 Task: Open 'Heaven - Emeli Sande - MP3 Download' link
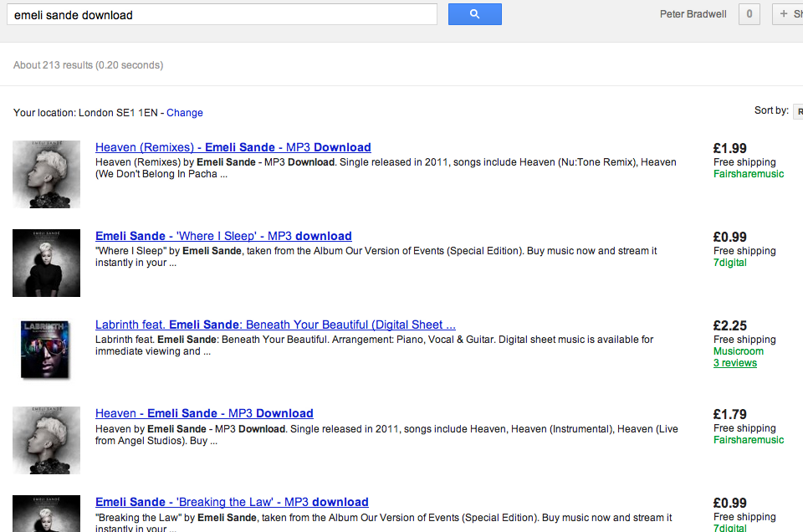(204, 413)
